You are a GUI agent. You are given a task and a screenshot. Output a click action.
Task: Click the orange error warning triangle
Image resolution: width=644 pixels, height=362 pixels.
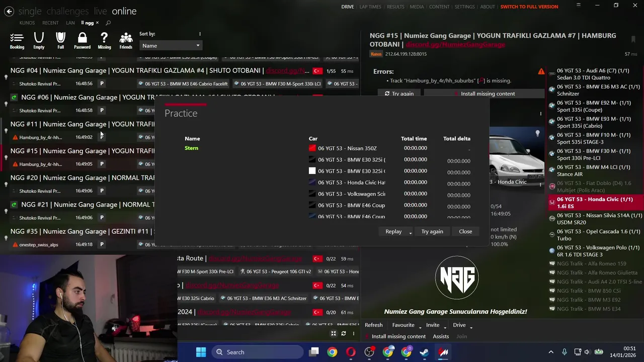pyautogui.click(x=541, y=71)
